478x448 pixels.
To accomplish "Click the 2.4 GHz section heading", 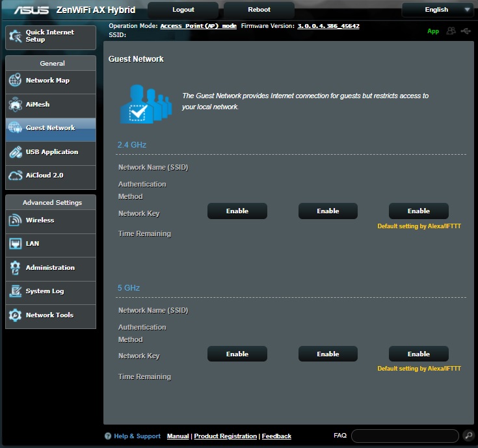I will pyautogui.click(x=132, y=145).
